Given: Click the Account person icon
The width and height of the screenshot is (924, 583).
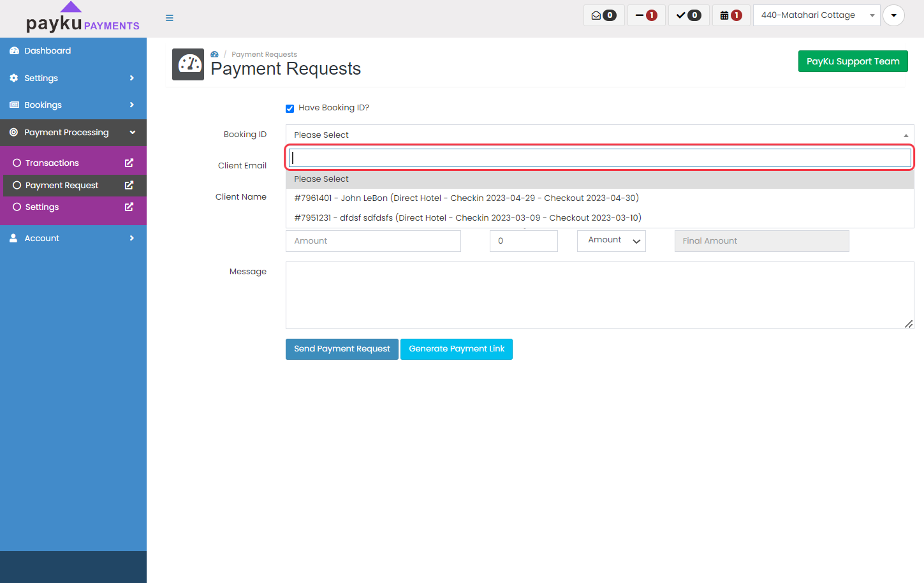Looking at the screenshot, I should [x=13, y=238].
